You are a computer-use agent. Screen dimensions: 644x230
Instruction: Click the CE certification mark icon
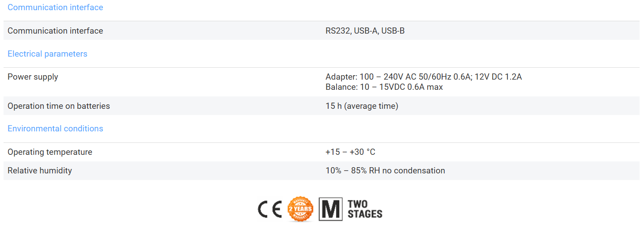tap(270, 209)
